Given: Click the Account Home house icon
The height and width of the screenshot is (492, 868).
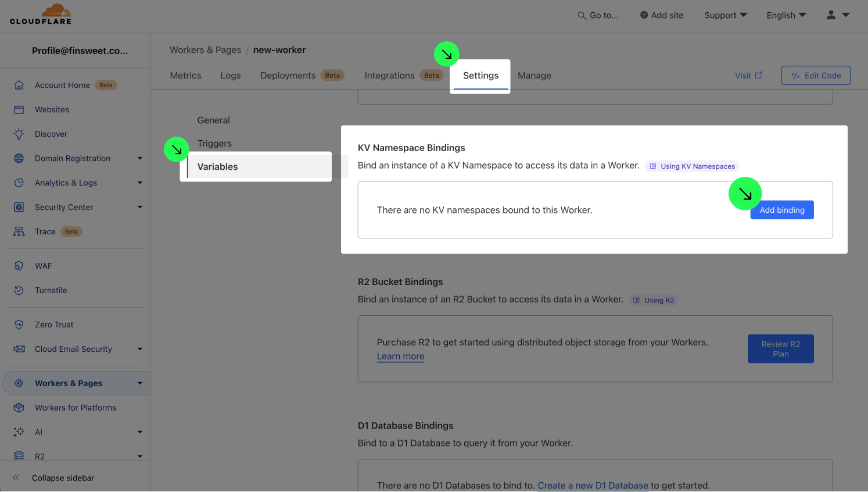Looking at the screenshot, I should pyautogui.click(x=19, y=85).
